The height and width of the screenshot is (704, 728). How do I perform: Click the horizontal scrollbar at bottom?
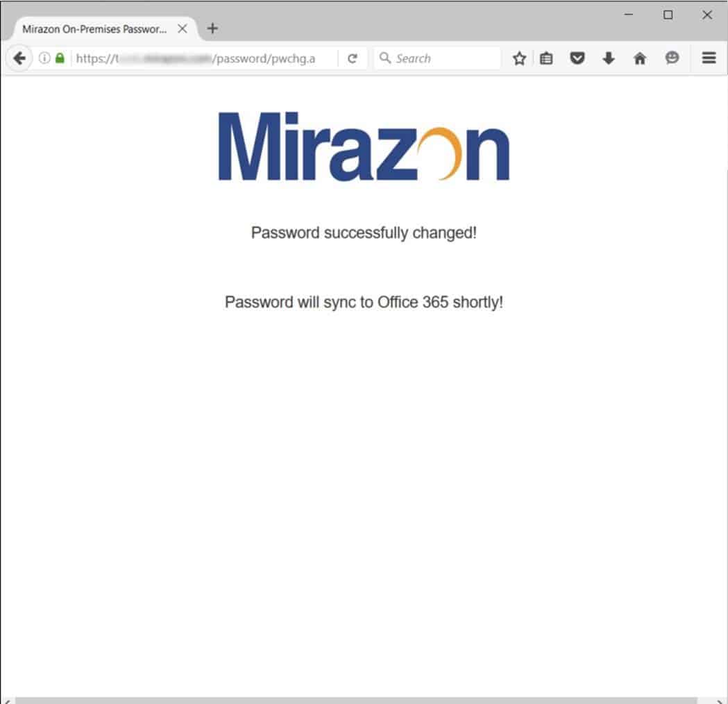(x=355, y=701)
